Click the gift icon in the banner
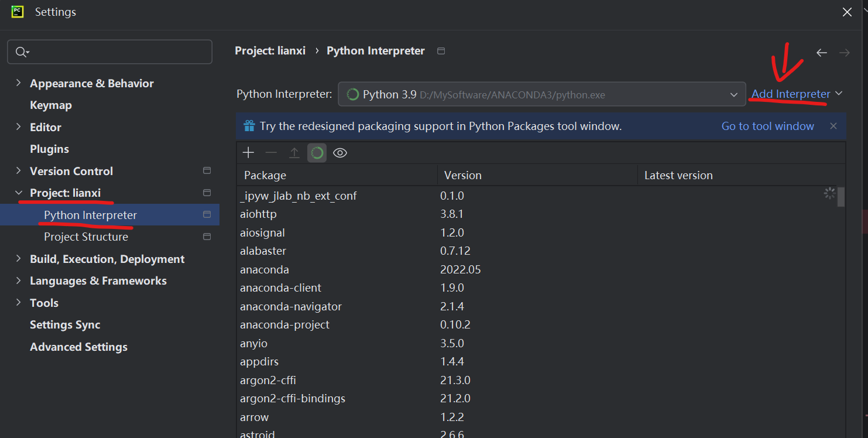The image size is (868, 438). (249, 126)
